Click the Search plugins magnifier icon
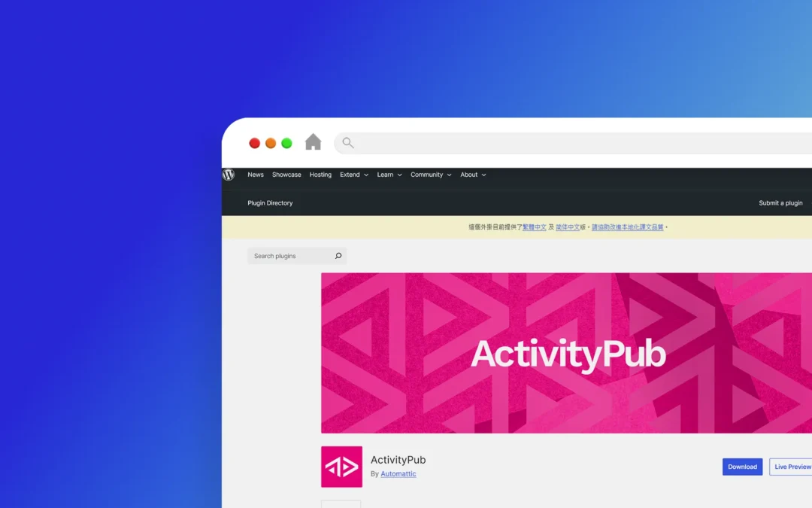 point(338,256)
